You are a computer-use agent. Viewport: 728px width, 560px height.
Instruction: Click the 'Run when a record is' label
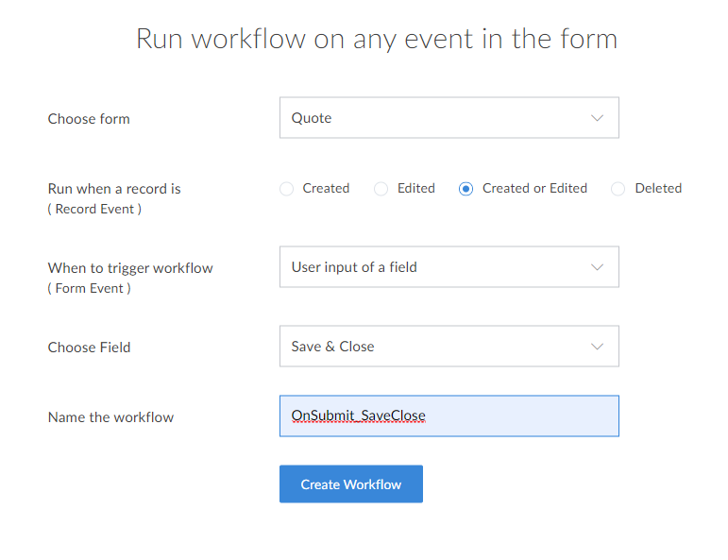coord(114,189)
